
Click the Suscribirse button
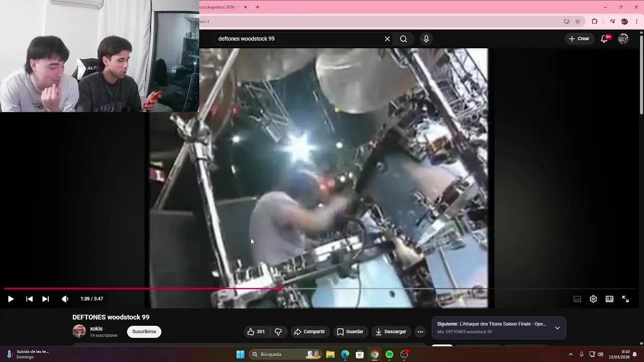coord(144,332)
